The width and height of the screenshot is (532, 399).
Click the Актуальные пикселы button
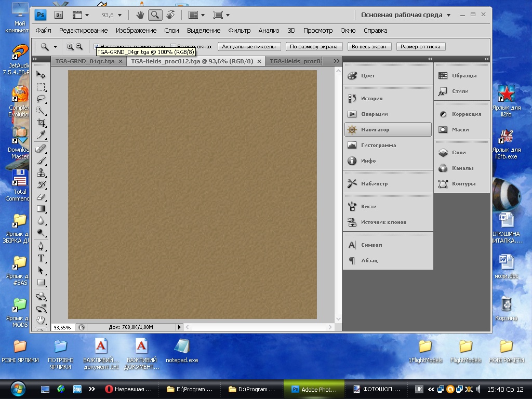(249, 47)
